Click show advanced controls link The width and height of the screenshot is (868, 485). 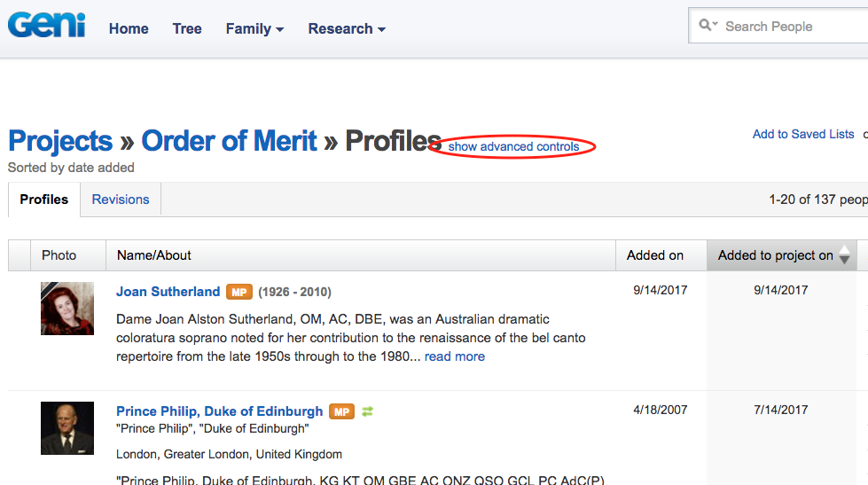click(x=513, y=146)
